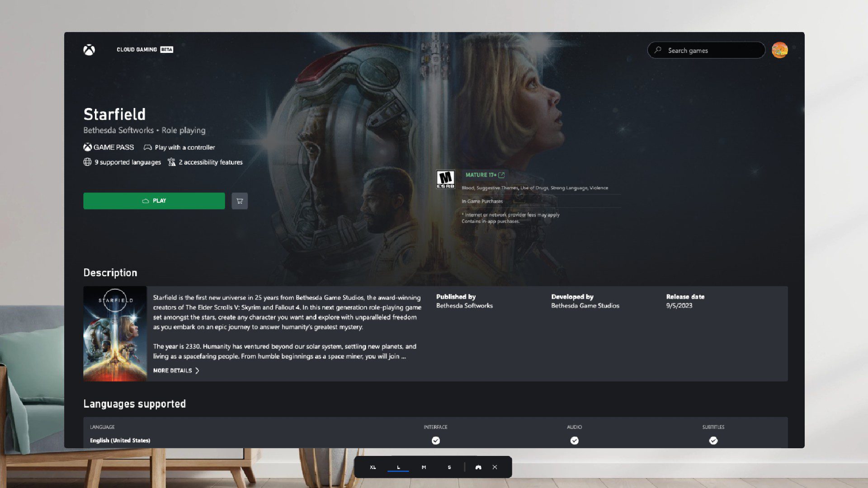Click the In-Game Purchases text
868x488 pixels.
(x=482, y=202)
